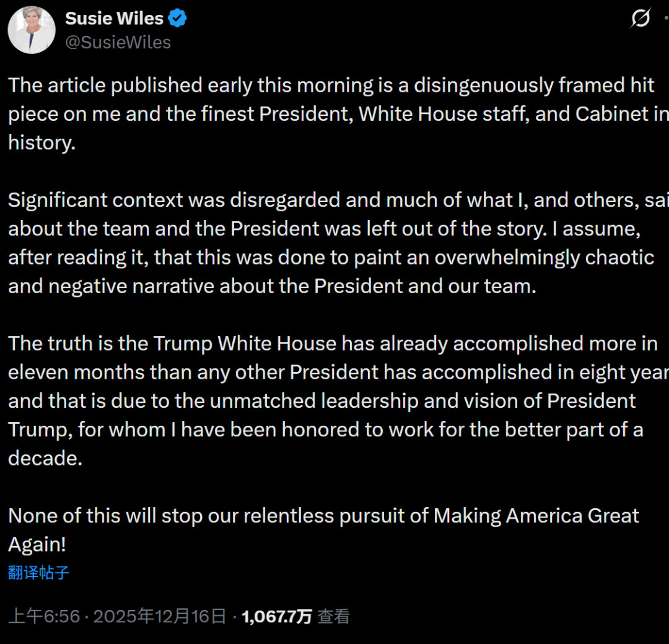Click the 上午6:56 timestamp
Image resolution: width=669 pixels, height=644 pixels.
(x=44, y=616)
